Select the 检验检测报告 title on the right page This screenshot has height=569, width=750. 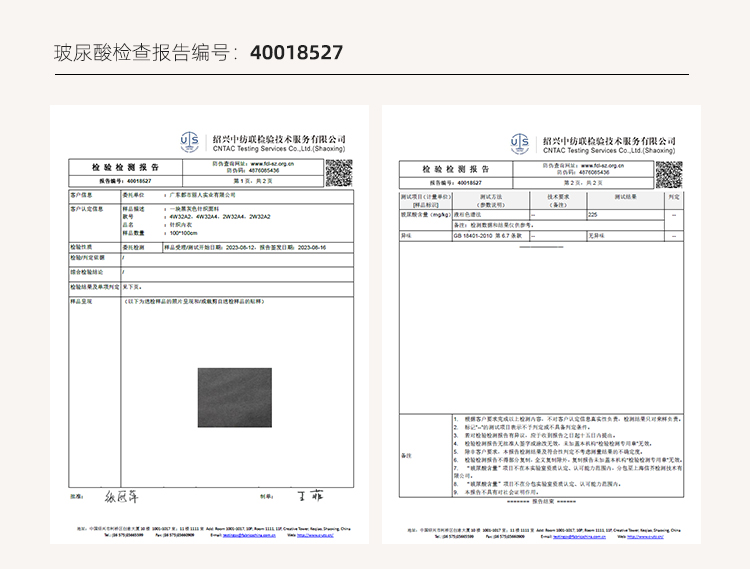click(x=456, y=169)
